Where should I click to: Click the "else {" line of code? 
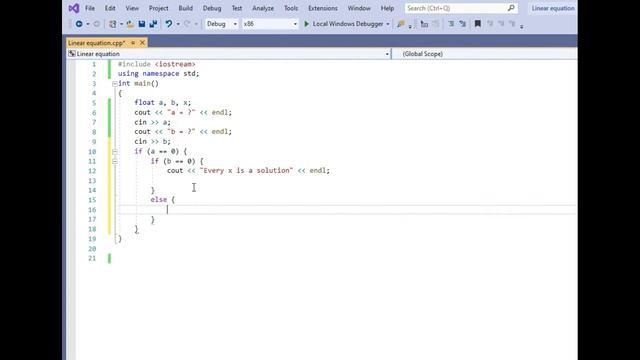(x=162, y=200)
